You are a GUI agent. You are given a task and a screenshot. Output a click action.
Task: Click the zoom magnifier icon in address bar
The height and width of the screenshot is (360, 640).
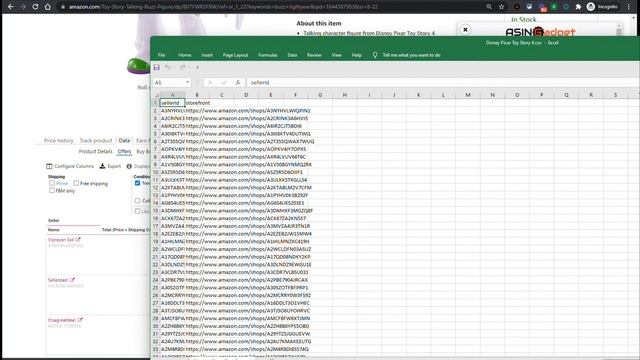[x=489, y=7]
